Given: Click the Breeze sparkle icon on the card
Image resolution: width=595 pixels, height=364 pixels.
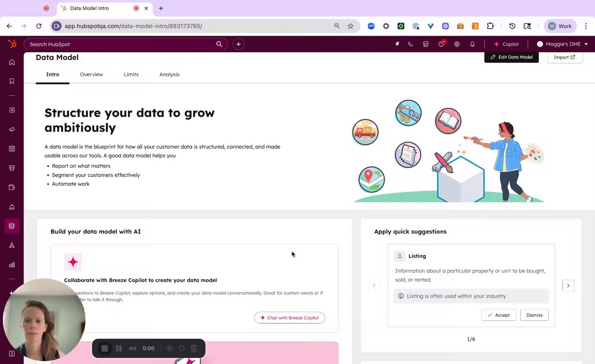Looking at the screenshot, I should click(73, 262).
